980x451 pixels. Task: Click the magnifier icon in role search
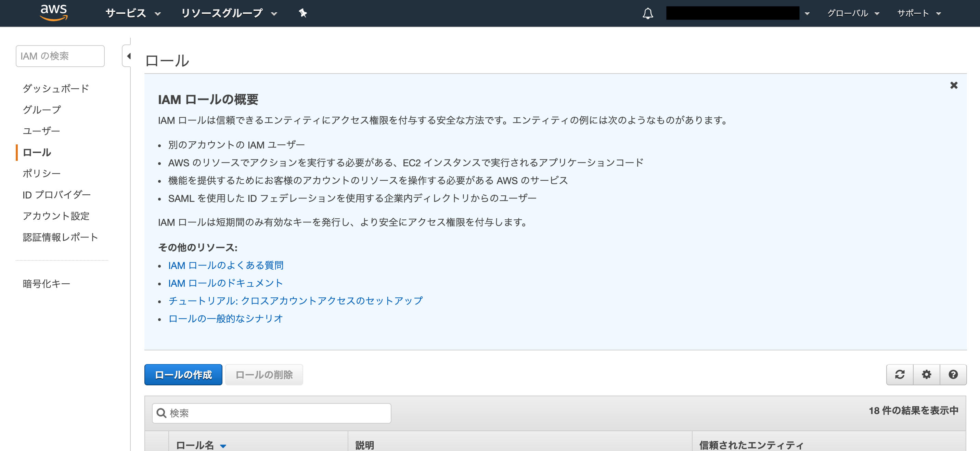point(161,413)
